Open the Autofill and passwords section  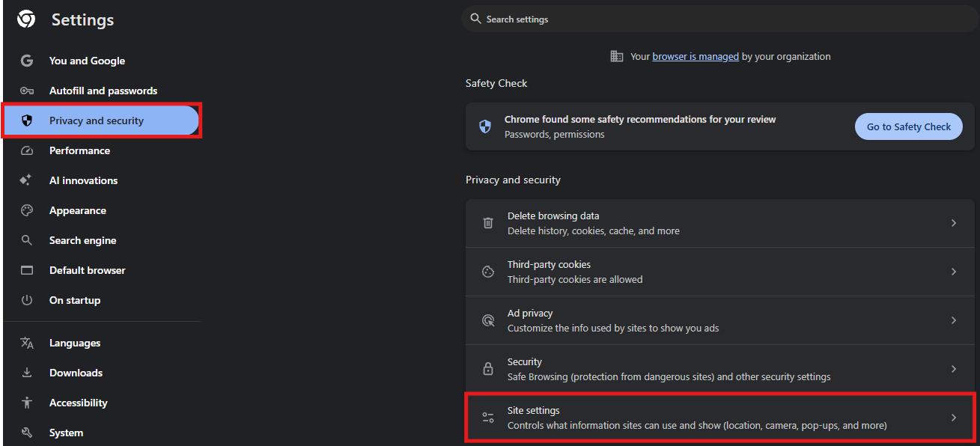pos(103,91)
